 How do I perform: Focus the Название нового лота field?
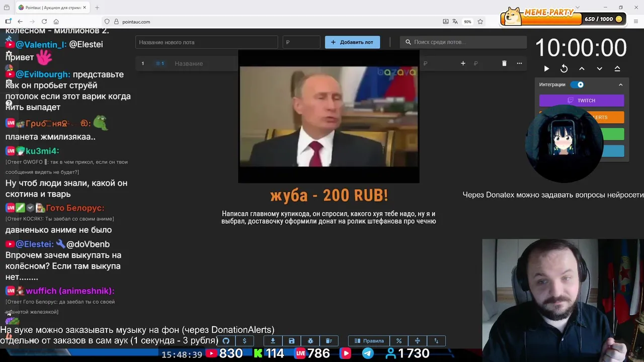(x=206, y=42)
